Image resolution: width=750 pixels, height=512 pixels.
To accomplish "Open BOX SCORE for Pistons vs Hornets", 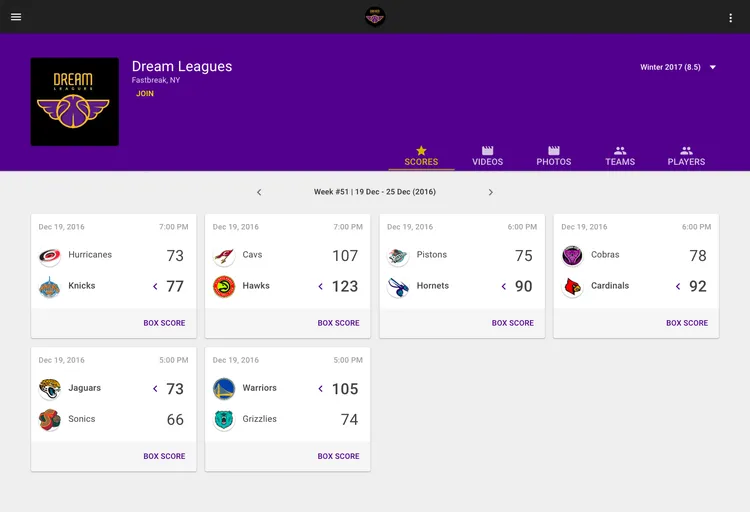I will pyautogui.click(x=512, y=323).
